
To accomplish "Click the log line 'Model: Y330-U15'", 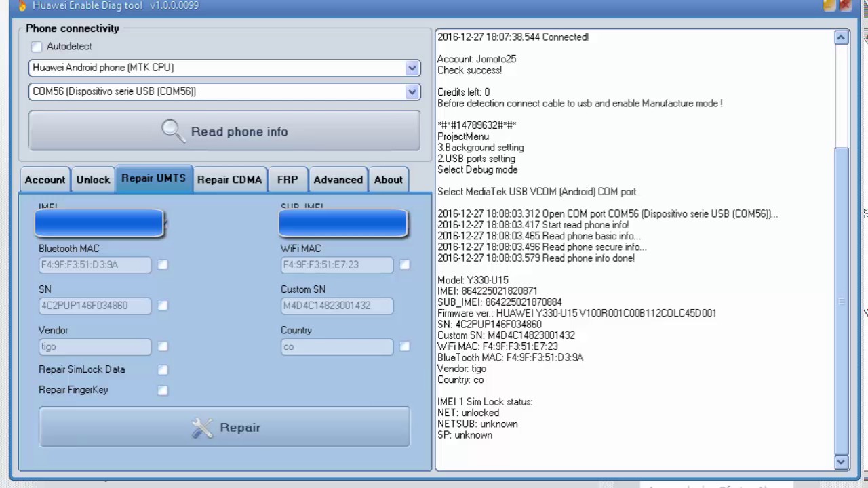I will tap(473, 280).
